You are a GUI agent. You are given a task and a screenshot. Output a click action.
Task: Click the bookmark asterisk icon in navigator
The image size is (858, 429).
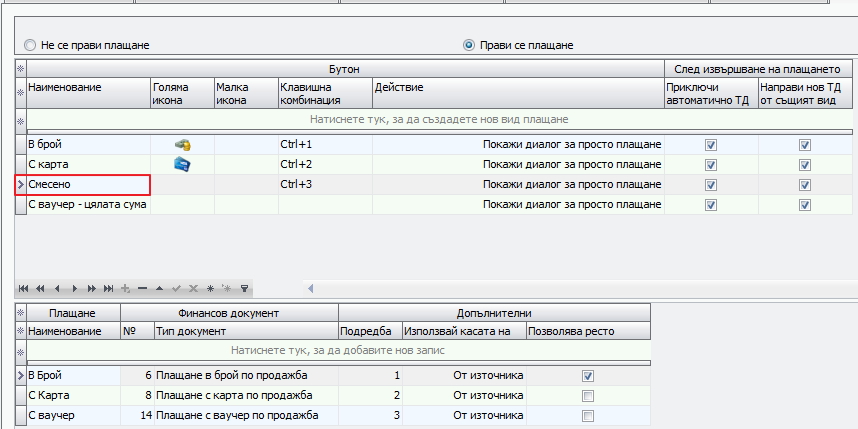210,288
